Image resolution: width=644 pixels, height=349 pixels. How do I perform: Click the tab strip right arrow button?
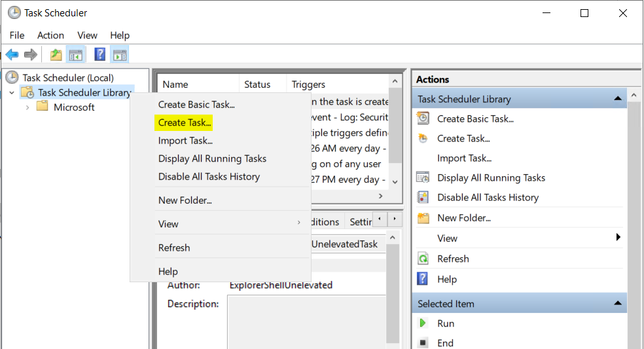click(x=394, y=219)
